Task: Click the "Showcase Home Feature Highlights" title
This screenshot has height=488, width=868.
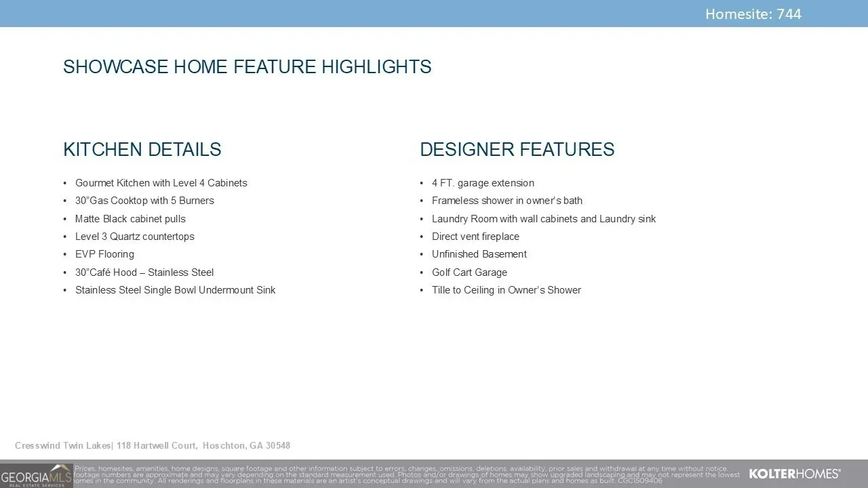Action: pyautogui.click(x=248, y=67)
